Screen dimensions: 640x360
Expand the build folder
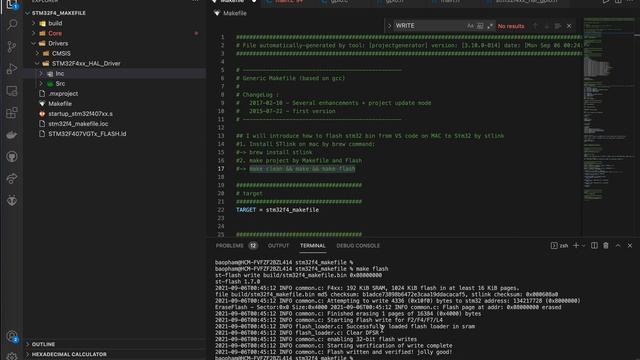[x=34, y=23]
